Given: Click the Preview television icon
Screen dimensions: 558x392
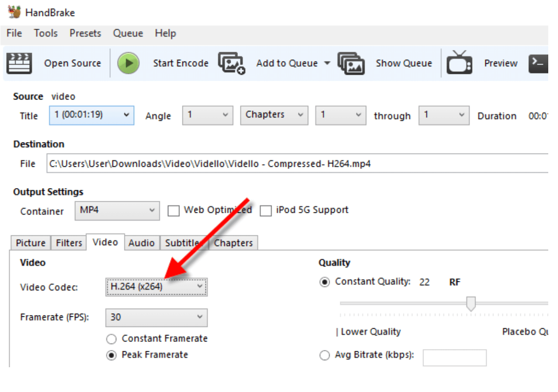Looking at the screenshot, I should click(459, 62).
